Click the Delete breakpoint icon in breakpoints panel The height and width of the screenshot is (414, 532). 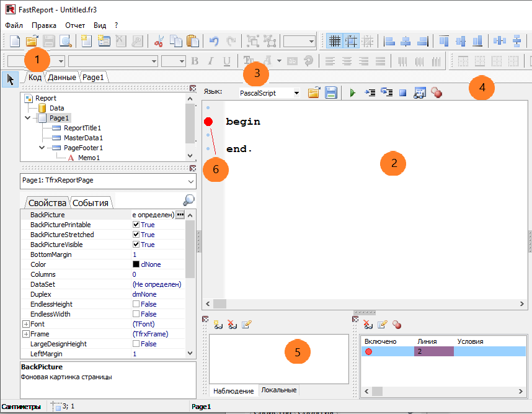tap(368, 325)
